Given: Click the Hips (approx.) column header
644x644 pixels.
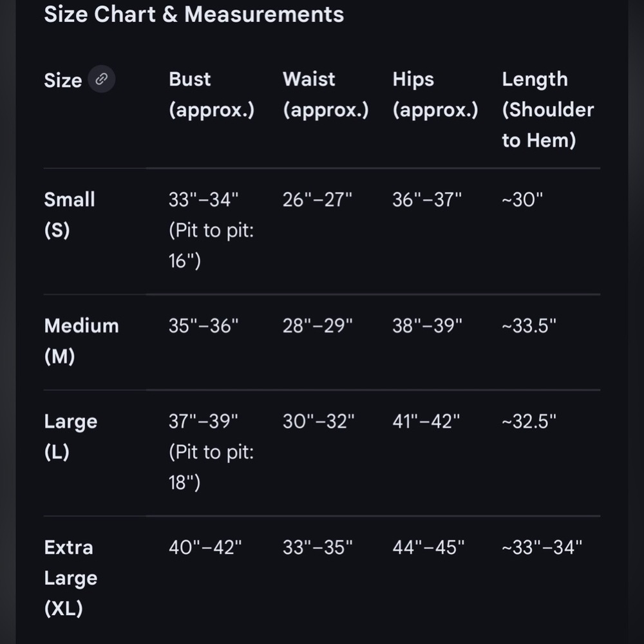Looking at the screenshot, I should (x=435, y=95).
